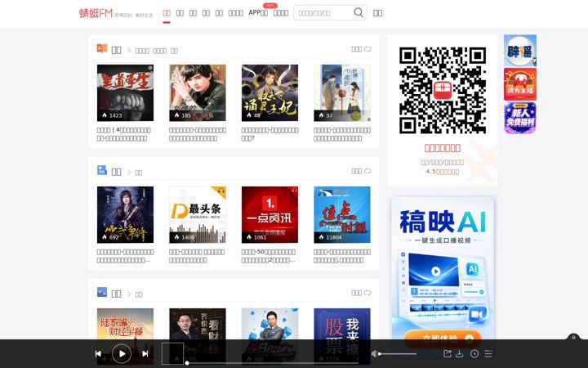Click the blue starred square section icon
This screenshot has height=368, width=588.
point(102,292)
